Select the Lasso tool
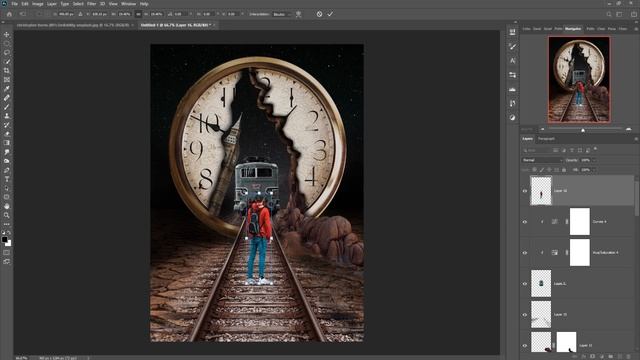Screen dimensions: 640x360 click(7, 53)
